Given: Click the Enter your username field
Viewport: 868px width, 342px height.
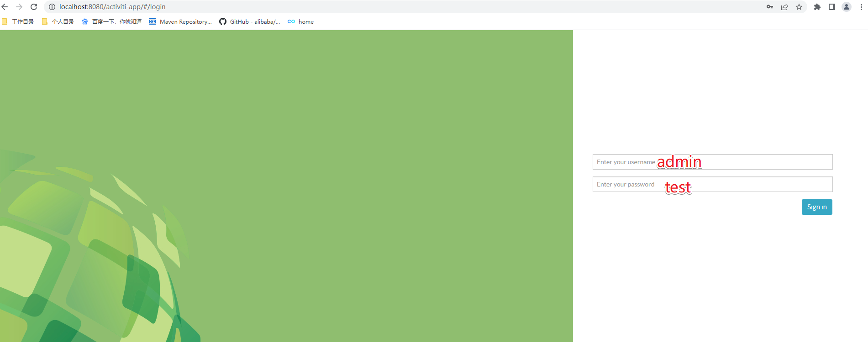Looking at the screenshot, I should pos(712,162).
